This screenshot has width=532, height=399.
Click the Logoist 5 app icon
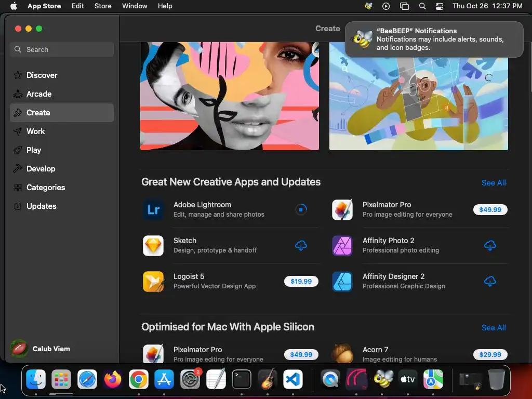pos(153,282)
